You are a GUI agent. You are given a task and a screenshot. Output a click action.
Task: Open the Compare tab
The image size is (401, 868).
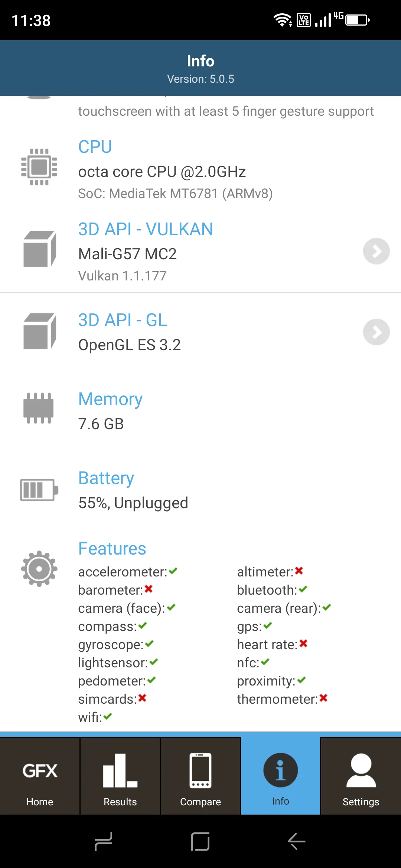[200, 776]
